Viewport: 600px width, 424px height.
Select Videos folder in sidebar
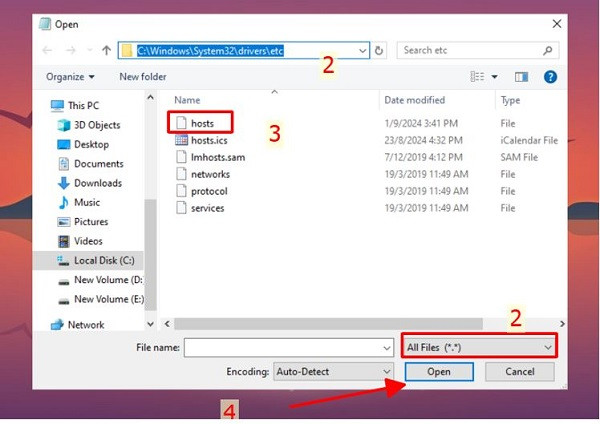[80, 241]
